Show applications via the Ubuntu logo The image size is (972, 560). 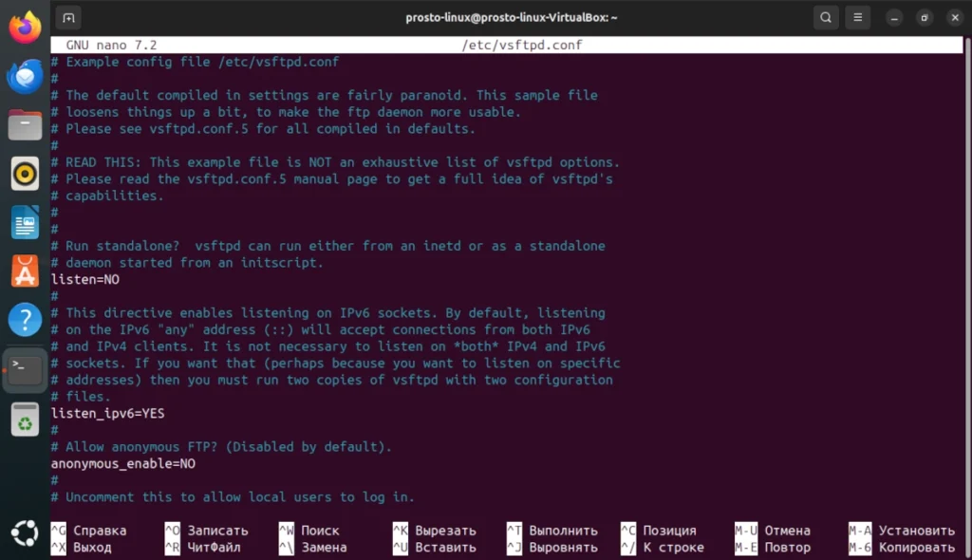pyautogui.click(x=25, y=533)
